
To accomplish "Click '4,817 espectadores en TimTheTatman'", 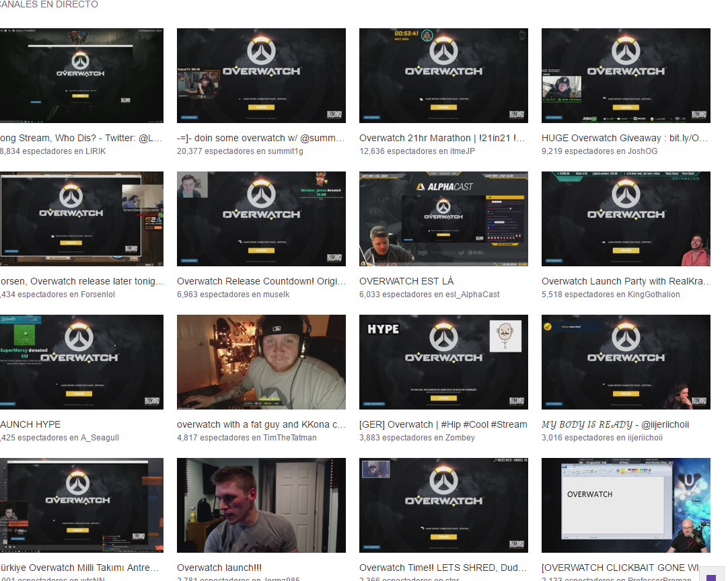I will [x=246, y=438].
